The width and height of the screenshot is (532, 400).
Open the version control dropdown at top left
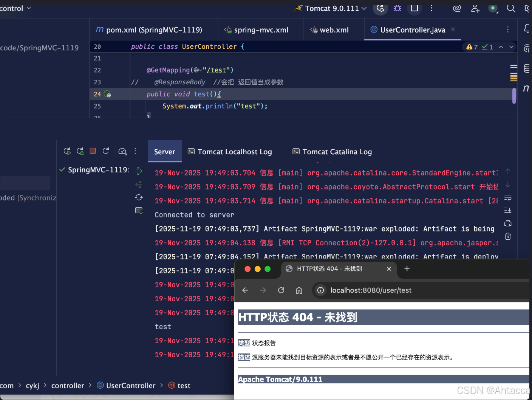pyautogui.click(x=15, y=8)
